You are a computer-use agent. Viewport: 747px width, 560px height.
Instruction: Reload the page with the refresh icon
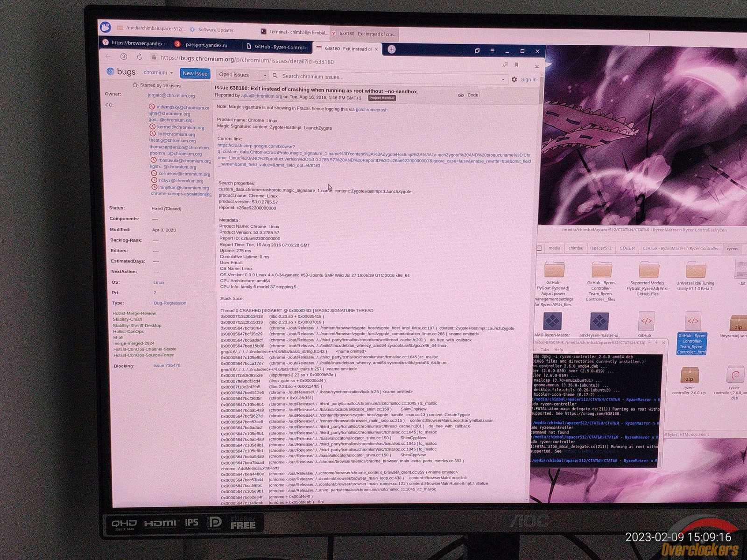139,57
